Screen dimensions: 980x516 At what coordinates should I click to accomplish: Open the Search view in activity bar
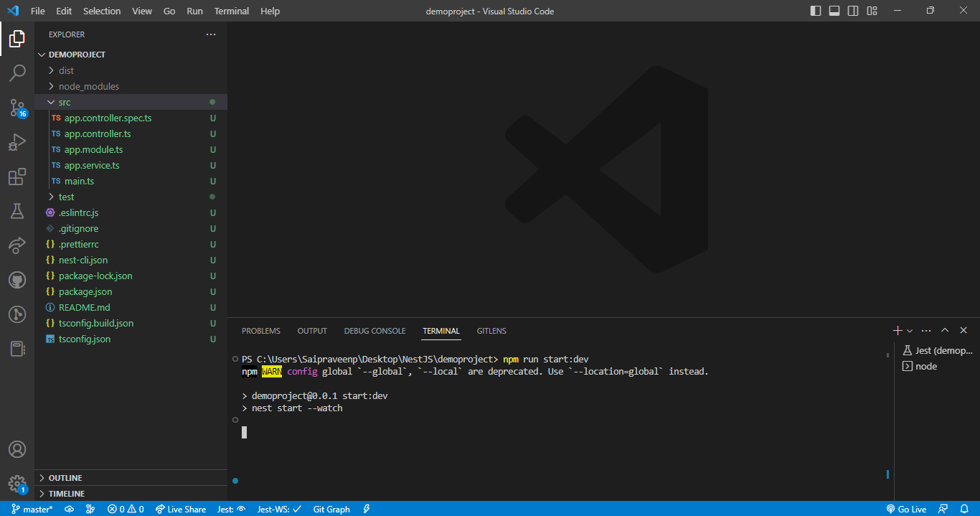[x=17, y=73]
